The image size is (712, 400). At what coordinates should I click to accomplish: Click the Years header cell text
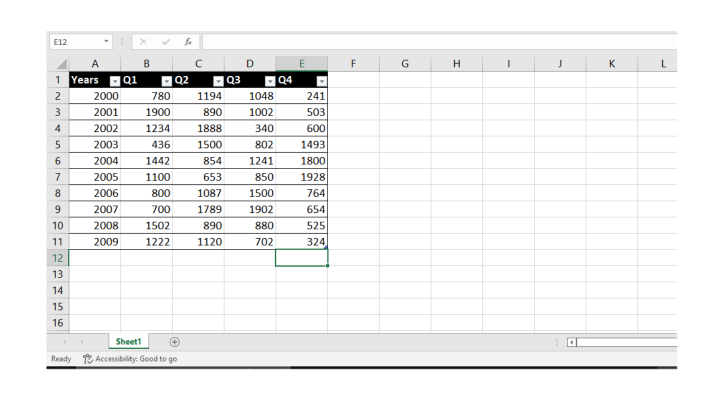pos(85,80)
